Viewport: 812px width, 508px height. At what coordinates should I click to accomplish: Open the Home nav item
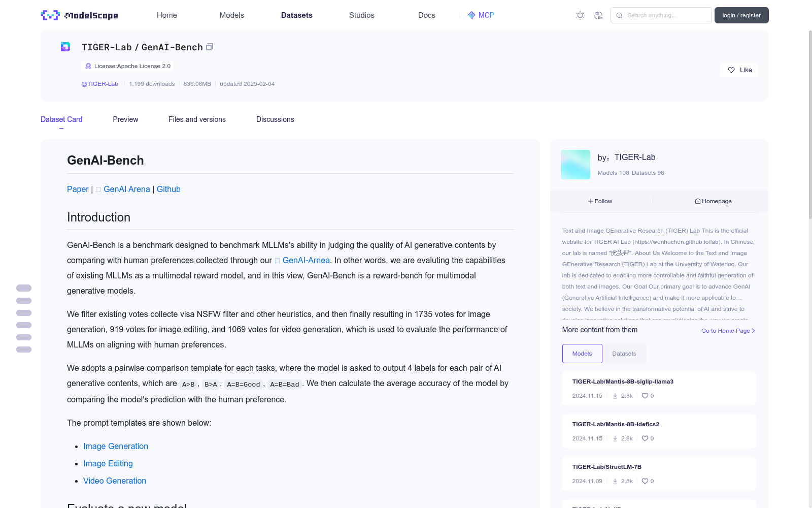(167, 15)
